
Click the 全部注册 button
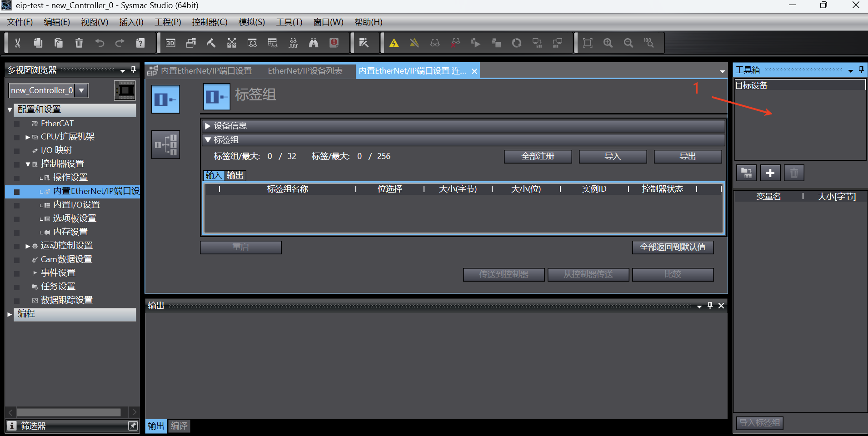pos(538,156)
